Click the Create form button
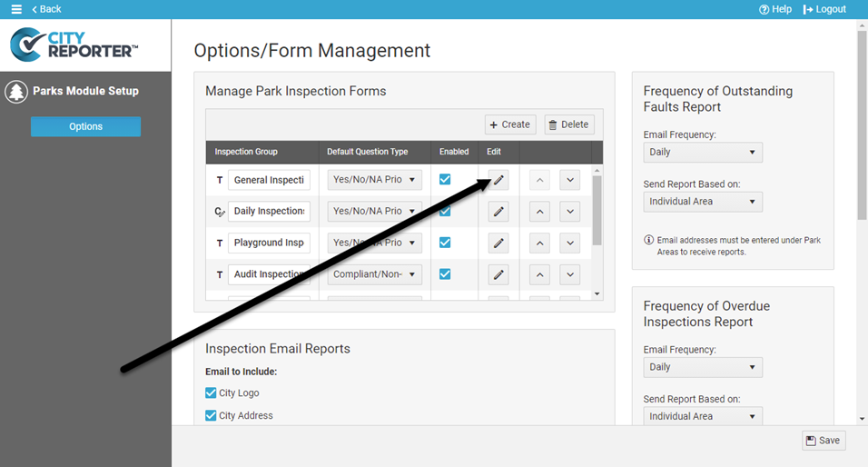Screen dimensions: 868x467 [509, 124]
